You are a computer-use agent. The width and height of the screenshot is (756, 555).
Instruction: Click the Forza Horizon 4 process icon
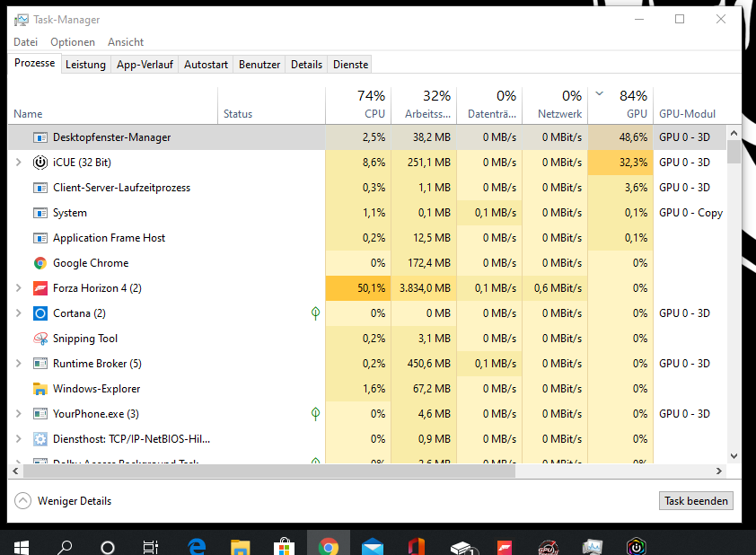coord(40,288)
